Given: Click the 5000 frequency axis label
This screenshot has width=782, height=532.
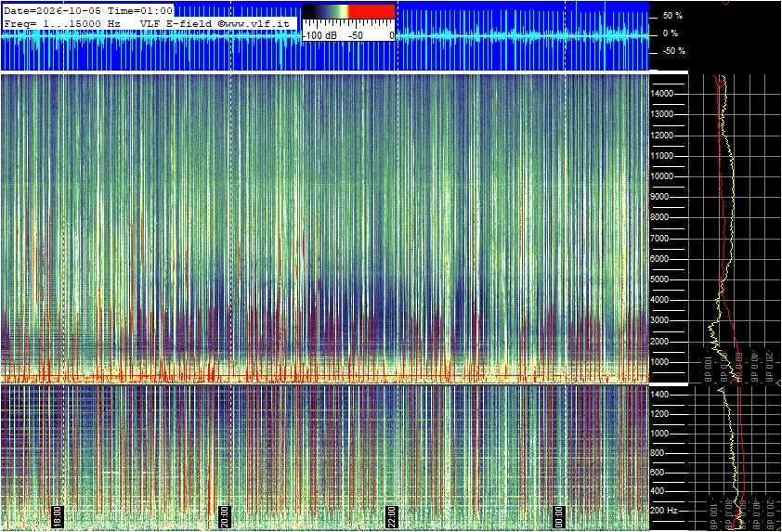Looking at the screenshot, I should (x=659, y=279).
